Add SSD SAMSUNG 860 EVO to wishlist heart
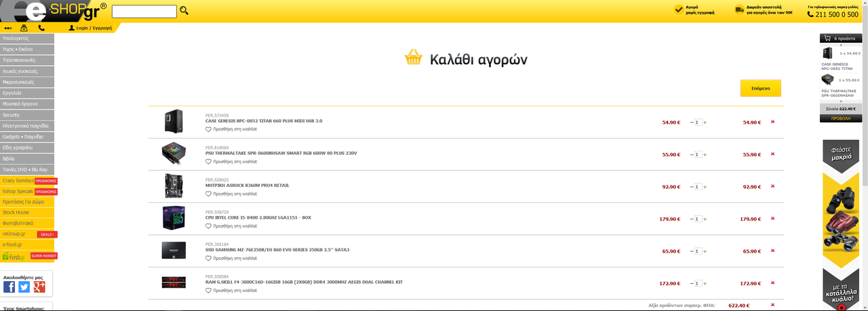868x311 pixels. [x=209, y=259]
